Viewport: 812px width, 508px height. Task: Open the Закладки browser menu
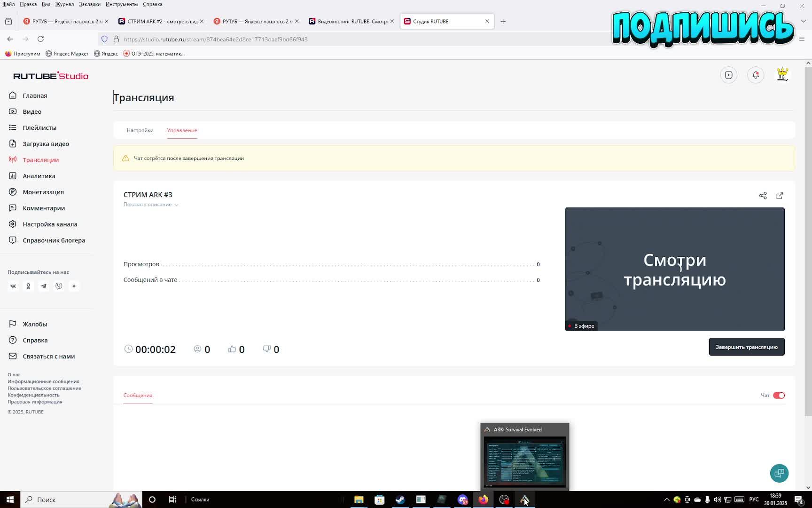(89, 4)
